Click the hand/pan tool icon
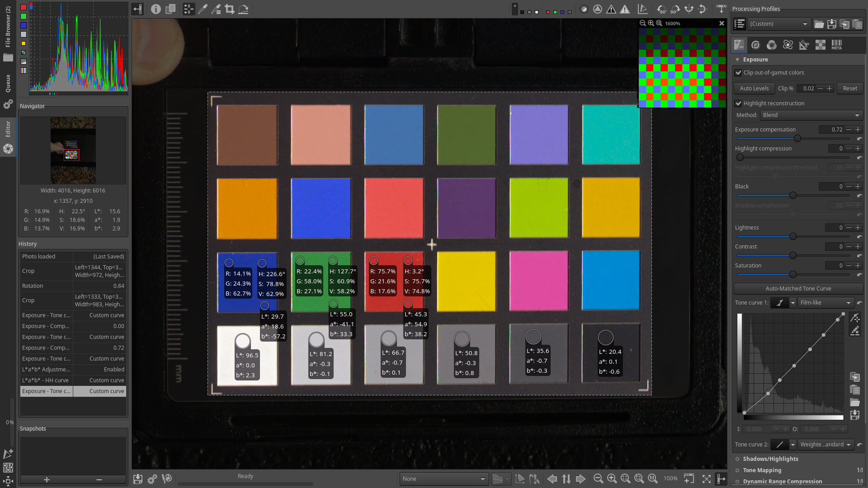The width and height of the screenshot is (868, 488). point(188,9)
